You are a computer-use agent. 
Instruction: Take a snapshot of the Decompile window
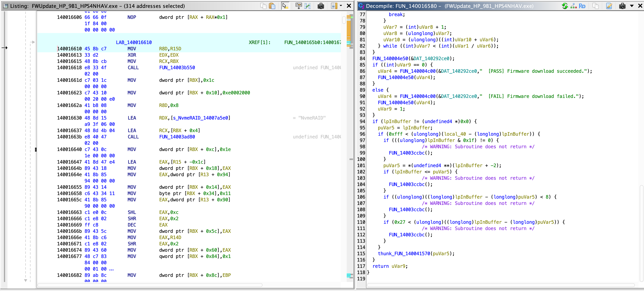(x=622, y=6)
